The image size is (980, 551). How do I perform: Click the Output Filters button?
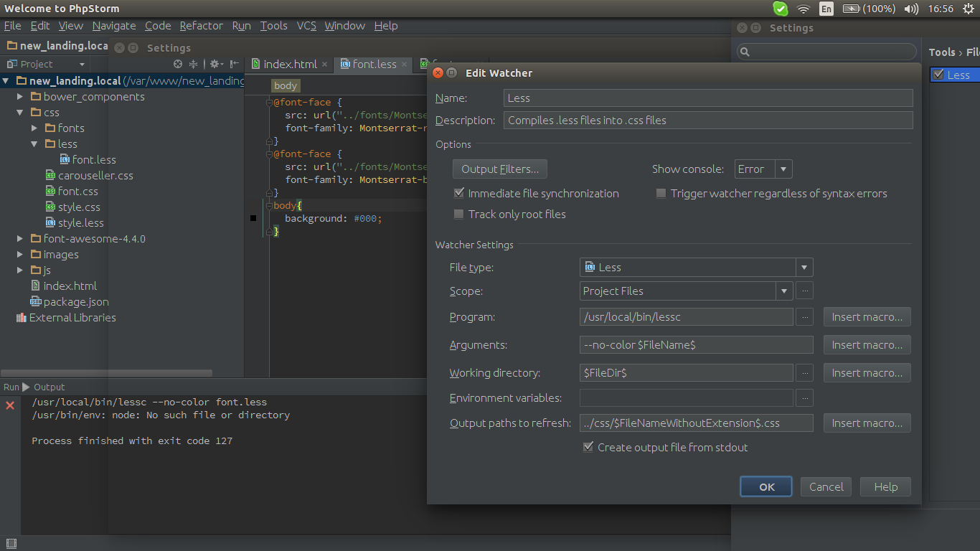pyautogui.click(x=500, y=169)
